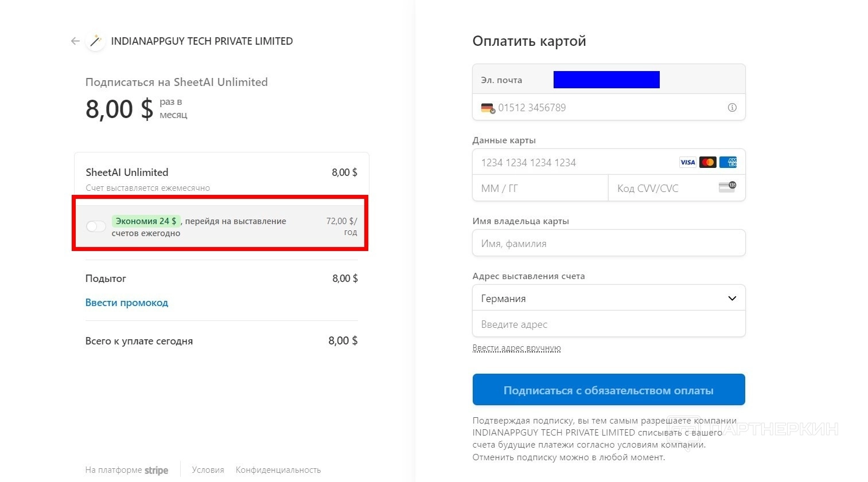The width and height of the screenshot is (868, 482).
Task: Open the Конфиденциальность footer link
Action: (278, 470)
